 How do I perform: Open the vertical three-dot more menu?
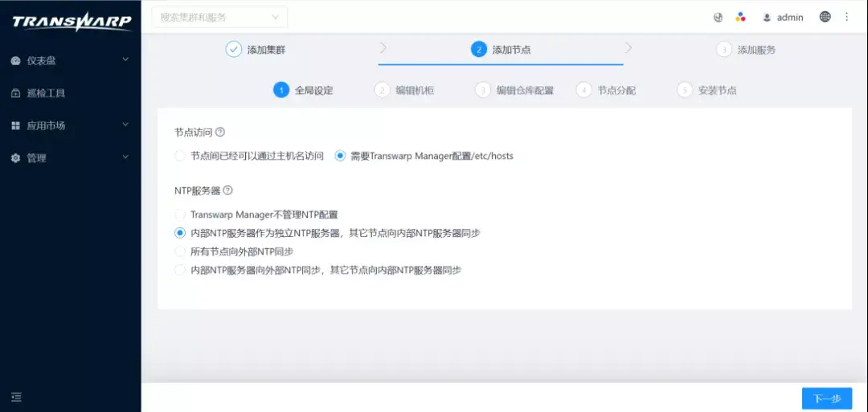point(846,17)
